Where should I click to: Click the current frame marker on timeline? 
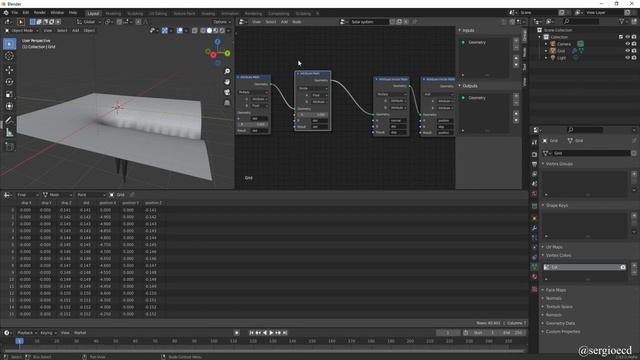point(19,341)
